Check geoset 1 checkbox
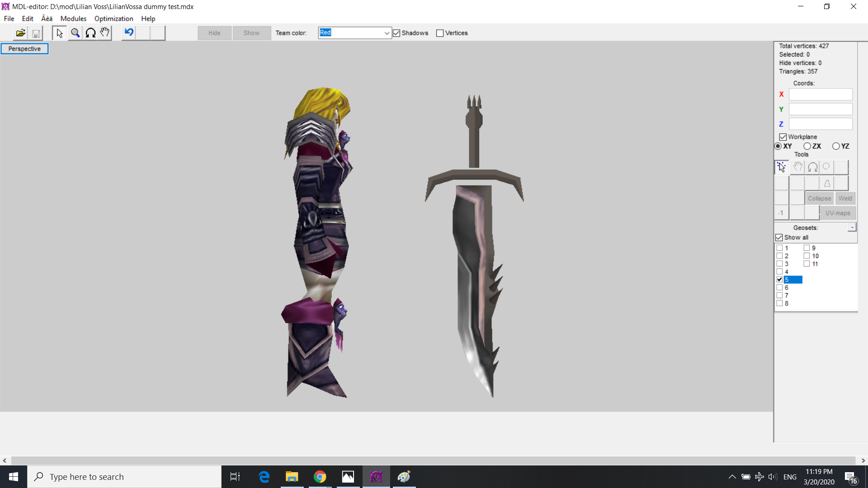The width and height of the screenshot is (868, 488). pos(779,248)
